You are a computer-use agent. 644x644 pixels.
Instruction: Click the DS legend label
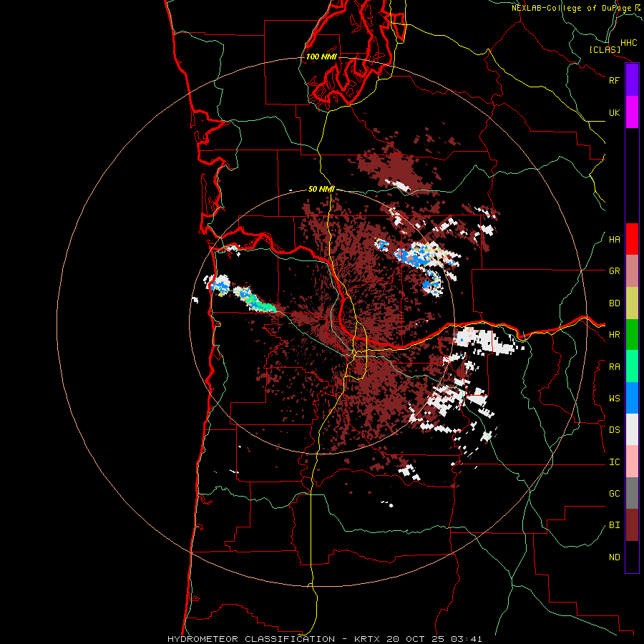click(x=614, y=430)
